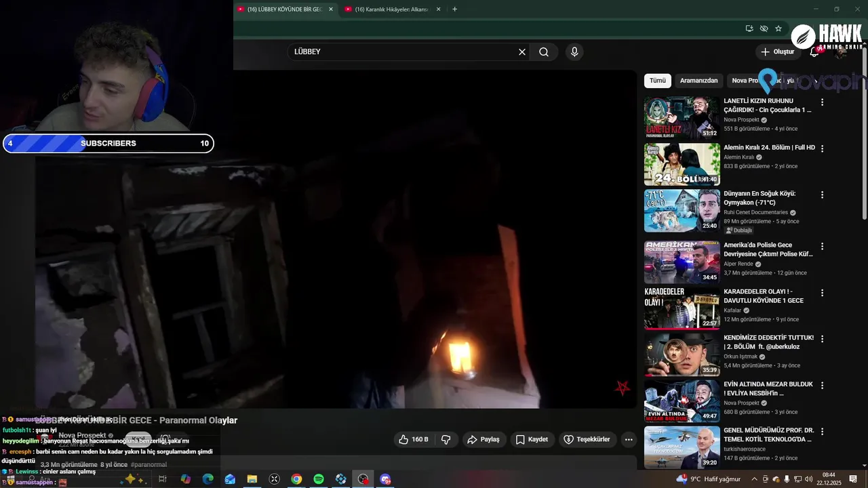868x488 pixels.
Task: Click the microphone icon in system tray
Action: (787, 479)
